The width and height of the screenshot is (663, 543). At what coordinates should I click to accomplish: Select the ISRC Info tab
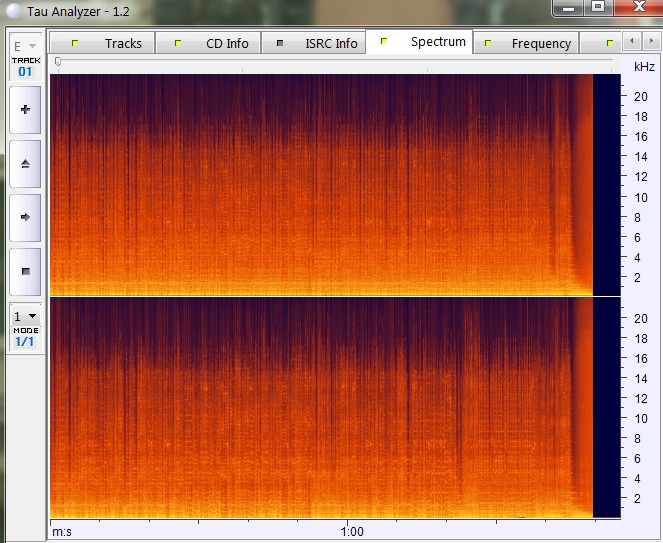coord(319,43)
